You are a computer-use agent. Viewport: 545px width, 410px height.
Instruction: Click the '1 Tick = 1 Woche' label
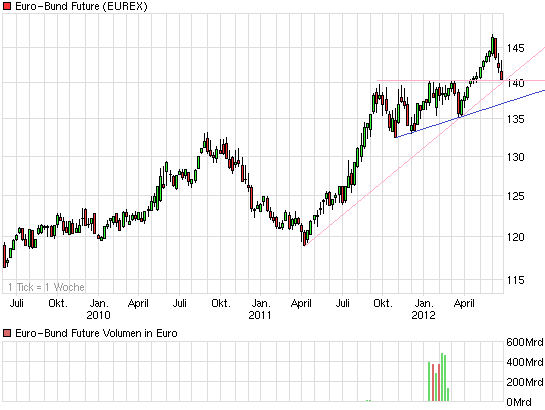46,287
